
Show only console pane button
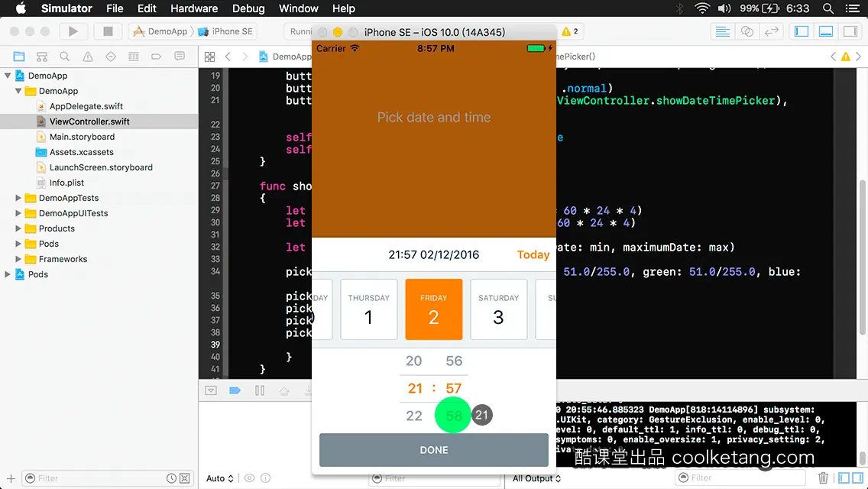pos(857,478)
